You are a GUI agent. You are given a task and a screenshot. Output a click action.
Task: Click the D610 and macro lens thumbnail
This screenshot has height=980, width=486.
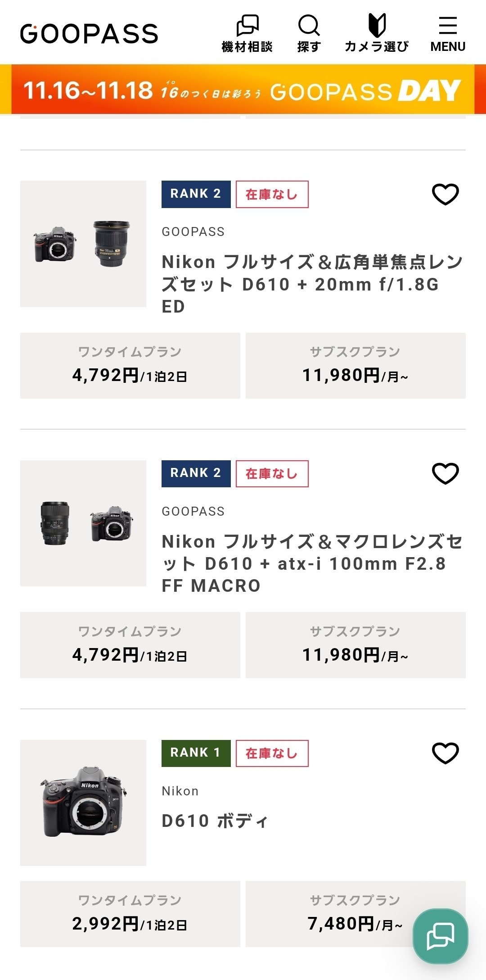83,523
